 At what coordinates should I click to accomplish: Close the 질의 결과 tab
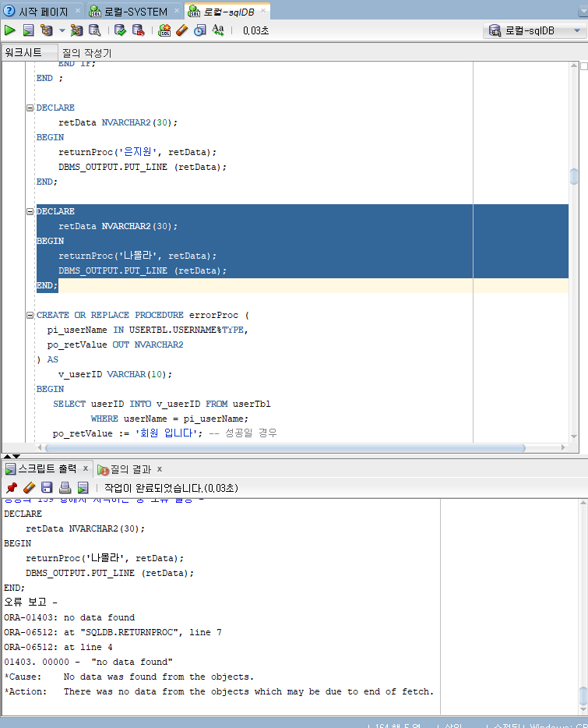(x=160, y=469)
